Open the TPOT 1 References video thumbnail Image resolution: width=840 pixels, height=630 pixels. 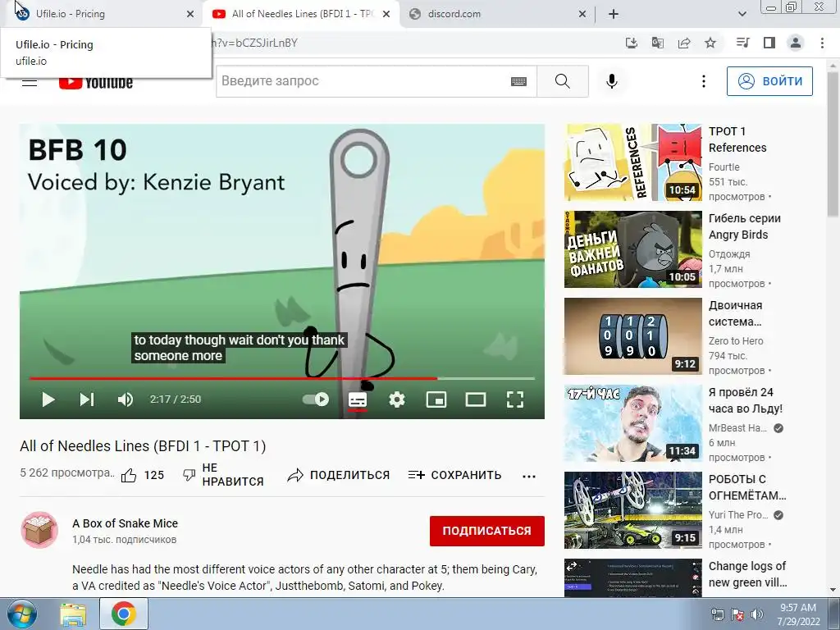click(x=632, y=162)
